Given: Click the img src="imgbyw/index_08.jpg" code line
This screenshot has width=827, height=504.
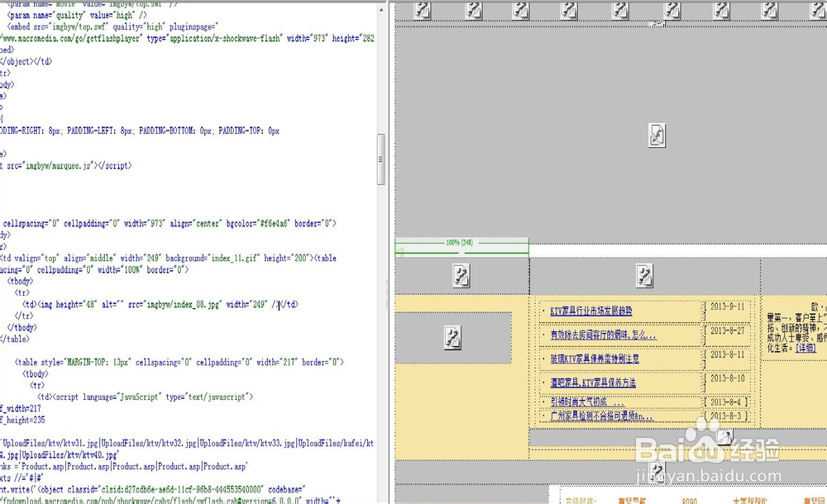Looking at the screenshot, I should 160,304.
